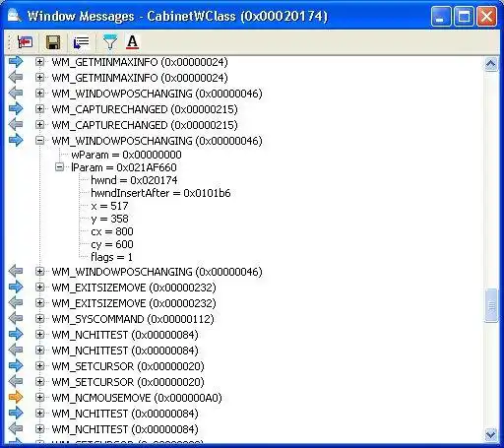Collapse the lParam = 0x021AF660 node
504x448 pixels.
59,167
